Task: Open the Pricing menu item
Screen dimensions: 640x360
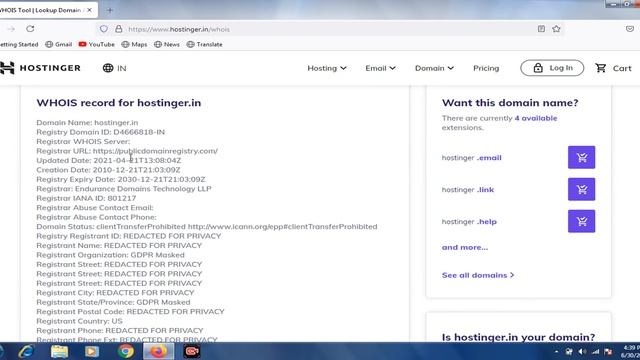Action: pos(486,68)
